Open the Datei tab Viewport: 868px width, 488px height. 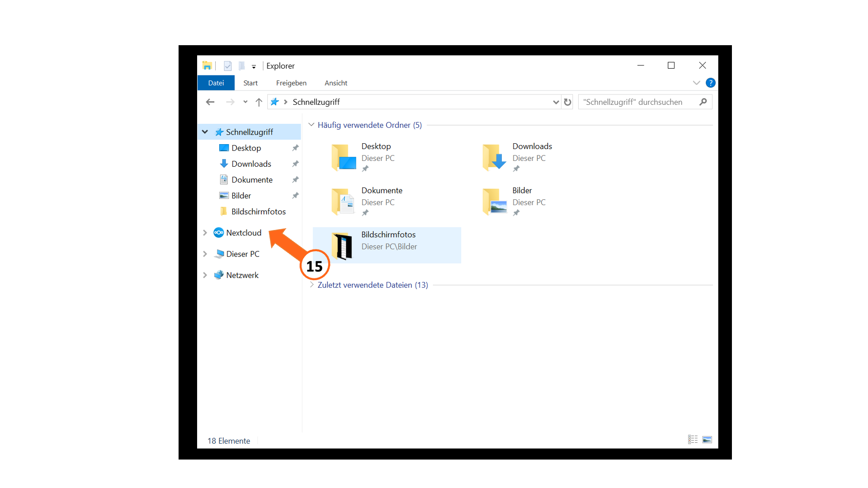pyautogui.click(x=216, y=83)
